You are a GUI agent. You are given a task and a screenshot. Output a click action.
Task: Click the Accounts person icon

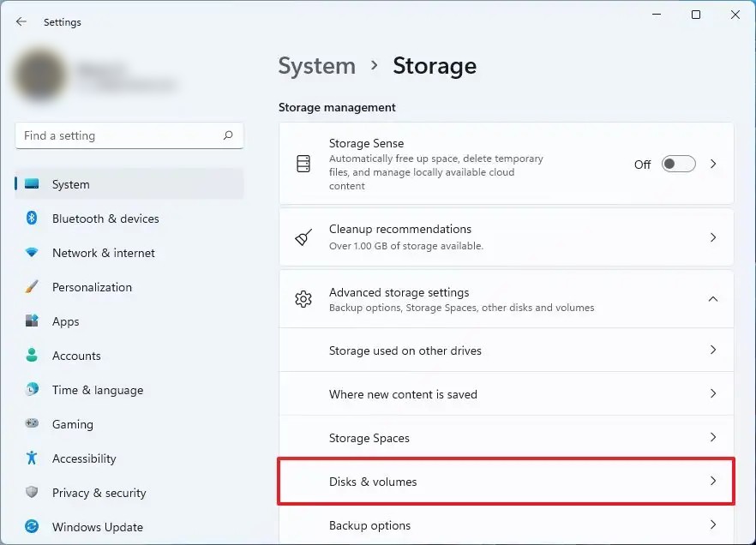pos(32,355)
